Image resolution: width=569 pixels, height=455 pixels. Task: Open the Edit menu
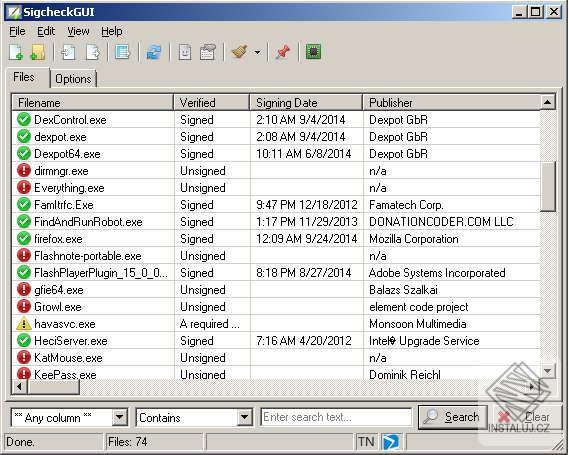pyautogui.click(x=46, y=31)
